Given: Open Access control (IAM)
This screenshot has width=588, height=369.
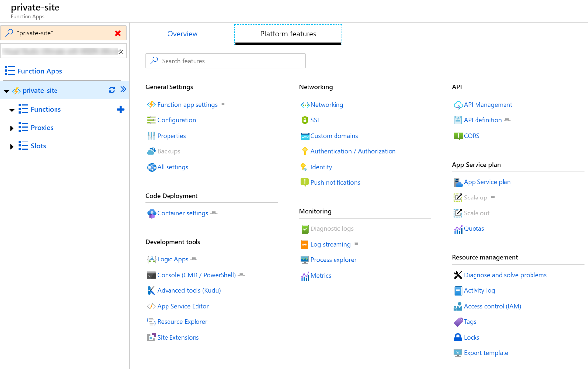Looking at the screenshot, I should click(x=492, y=307).
